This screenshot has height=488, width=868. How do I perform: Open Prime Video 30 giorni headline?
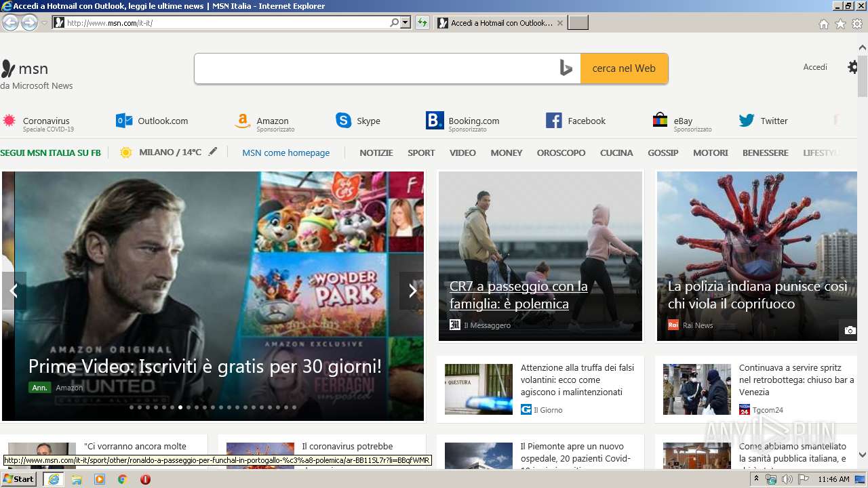click(x=205, y=367)
